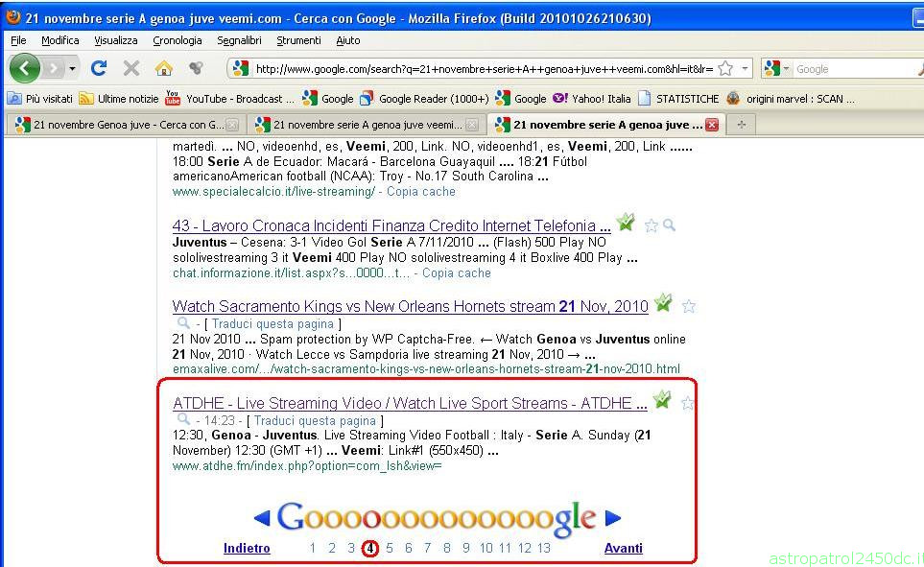The image size is (924, 567).
Task: Expand the address bar URL history dropdown
Action: click(x=745, y=69)
